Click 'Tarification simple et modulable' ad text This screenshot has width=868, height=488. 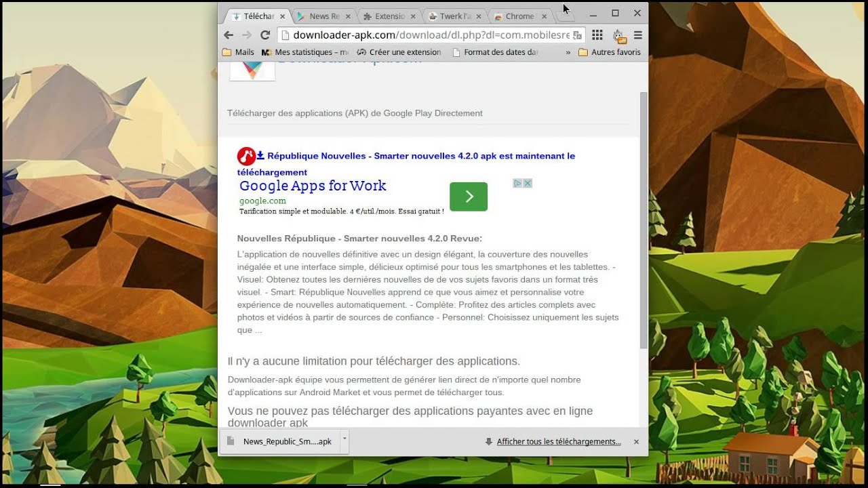pyautogui.click(x=342, y=211)
